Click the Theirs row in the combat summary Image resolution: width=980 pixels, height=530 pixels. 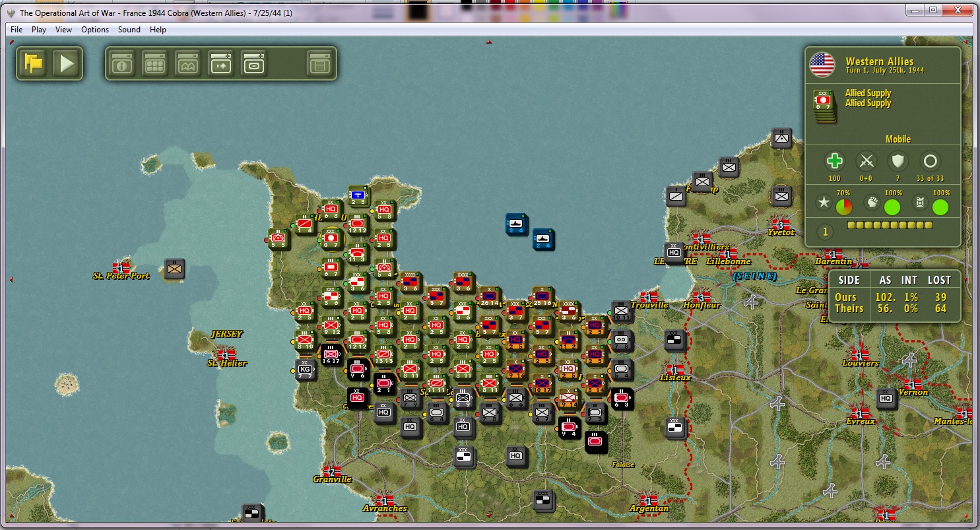(x=893, y=309)
